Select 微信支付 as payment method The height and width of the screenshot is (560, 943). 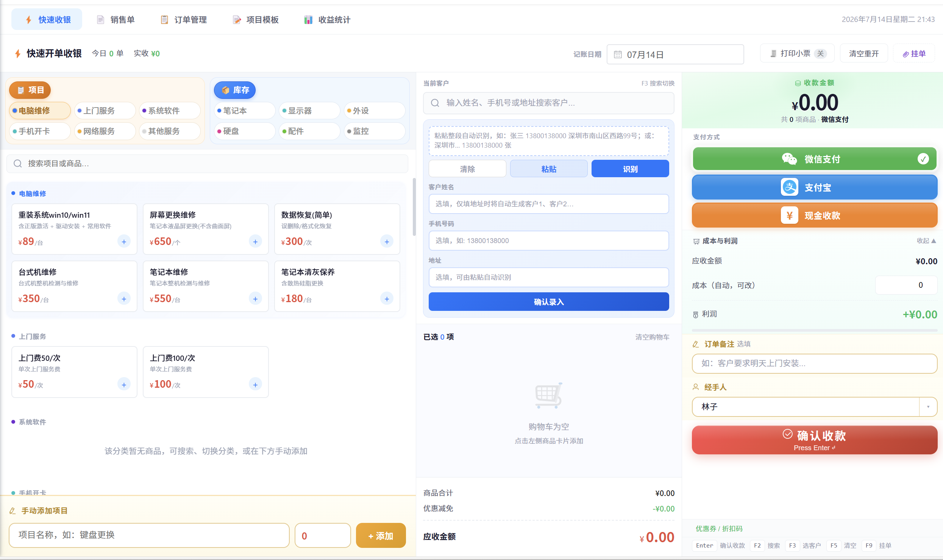[815, 159]
